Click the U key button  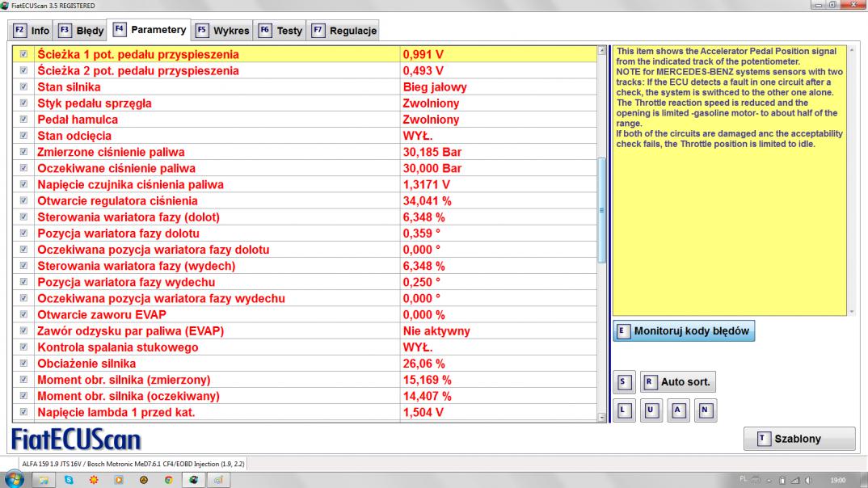(651, 410)
